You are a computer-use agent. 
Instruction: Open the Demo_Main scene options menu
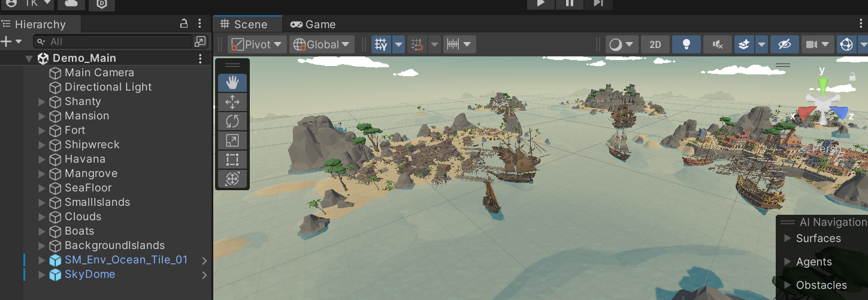pyautogui.click(x=200, y=58)
